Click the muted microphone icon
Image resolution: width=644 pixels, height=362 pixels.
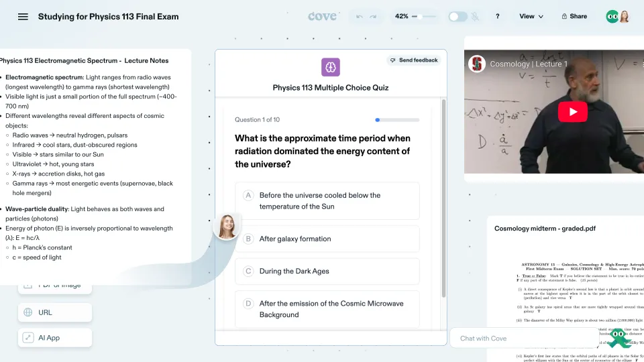(x=475, y=16)
